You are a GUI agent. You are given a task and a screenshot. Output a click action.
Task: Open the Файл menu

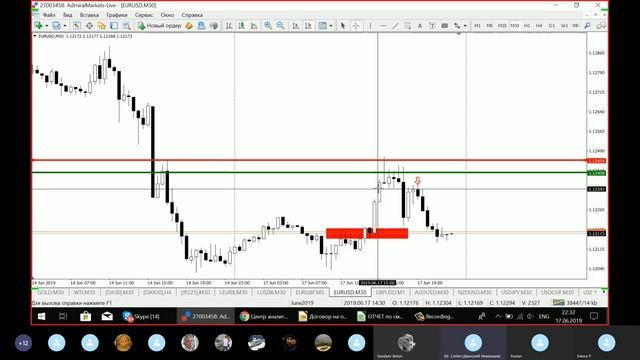(x=49, y=15)
